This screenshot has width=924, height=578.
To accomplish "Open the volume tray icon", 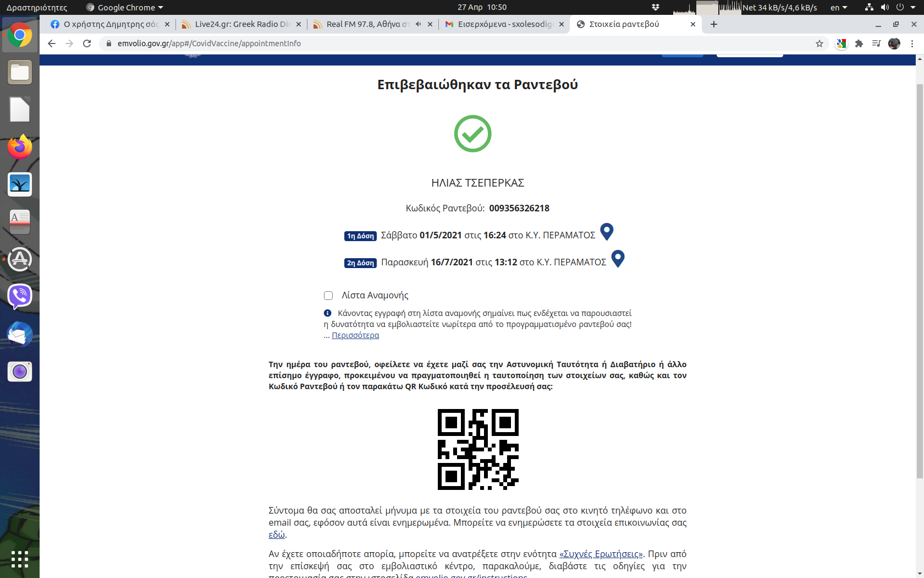I will [884, 7].
